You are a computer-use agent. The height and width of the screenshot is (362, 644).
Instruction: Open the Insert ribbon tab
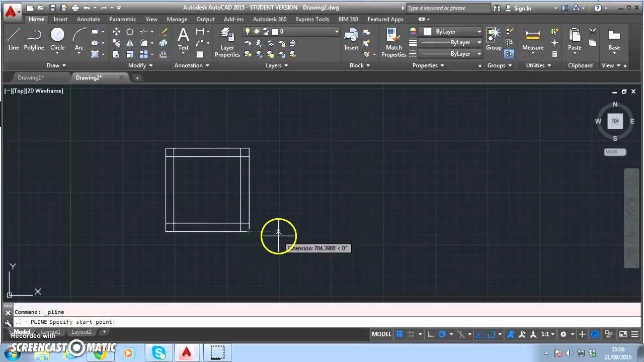point(60,19)
